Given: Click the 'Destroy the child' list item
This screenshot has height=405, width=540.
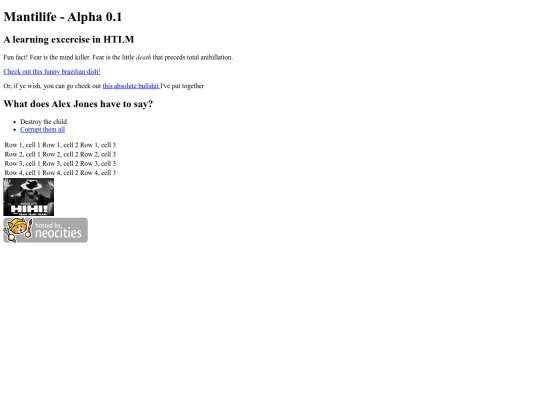Looking at the screenshot, I should 43,122.
